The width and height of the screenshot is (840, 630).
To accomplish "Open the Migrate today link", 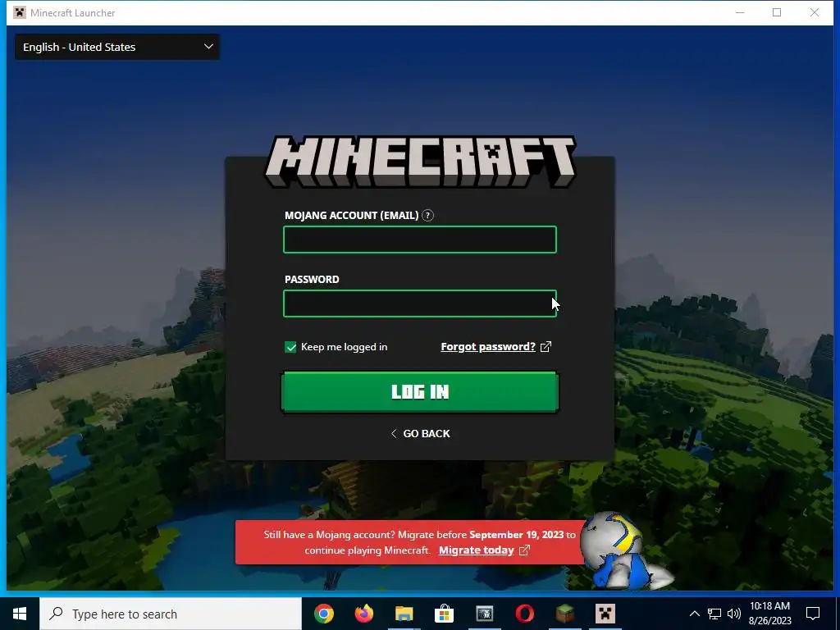I will coord(477,550).
